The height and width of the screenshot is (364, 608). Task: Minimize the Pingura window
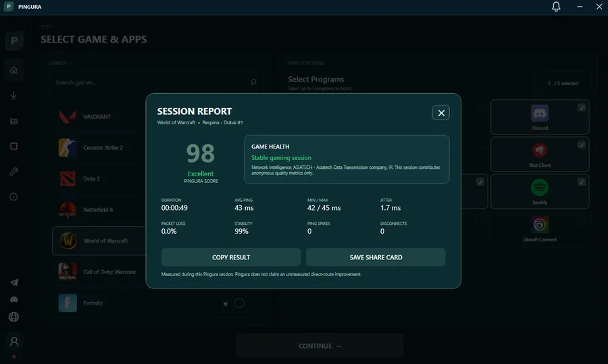click(x=580, y=7)
